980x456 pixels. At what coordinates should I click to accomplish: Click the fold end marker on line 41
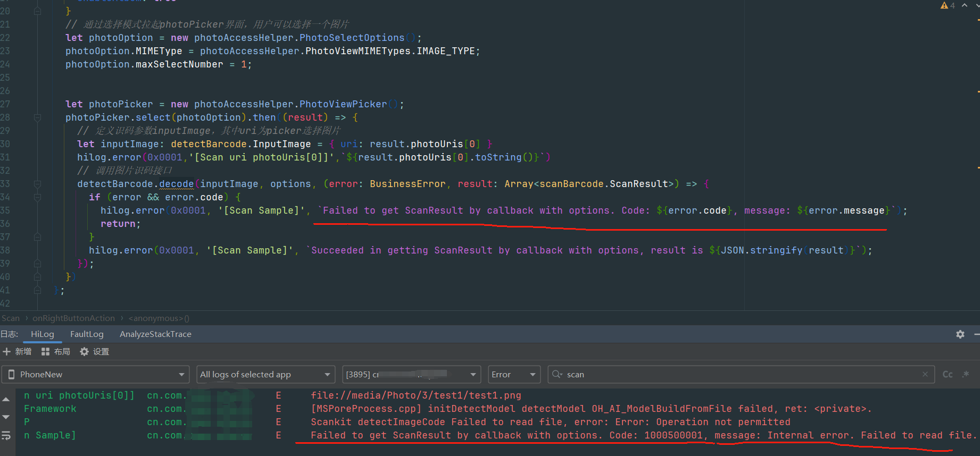[x=37, y=290]
